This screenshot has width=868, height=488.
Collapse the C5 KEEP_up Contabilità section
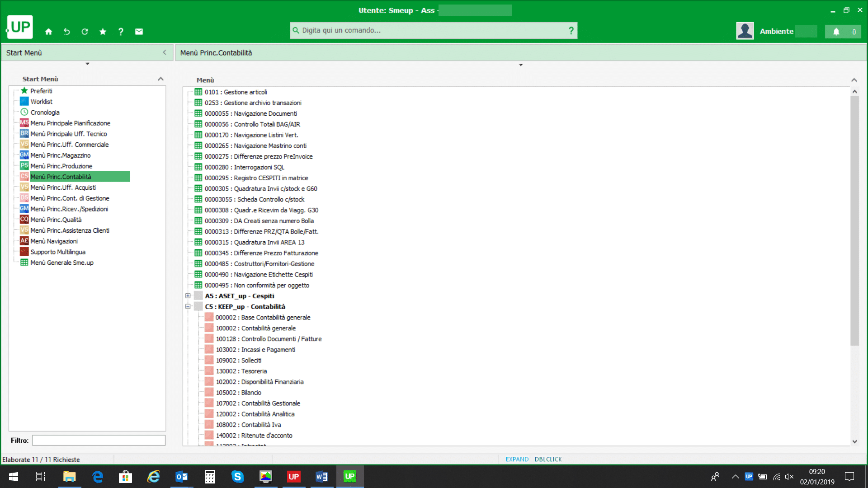pyautogui.click(x=188, y=306)
